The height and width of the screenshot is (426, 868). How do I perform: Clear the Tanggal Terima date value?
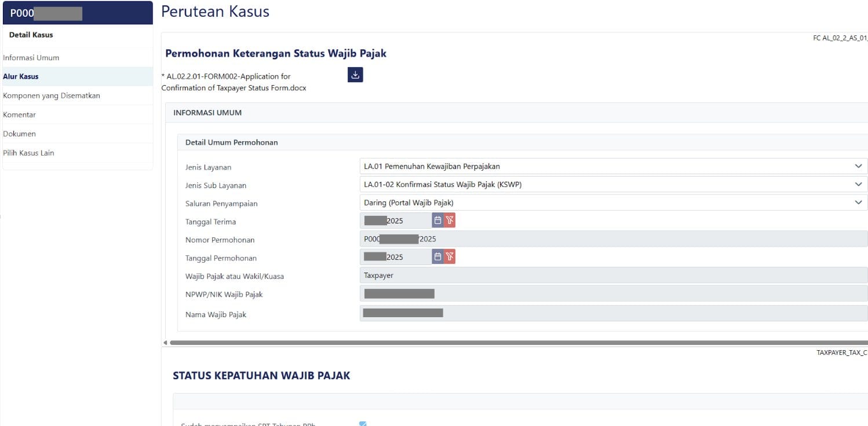(451, 220)
